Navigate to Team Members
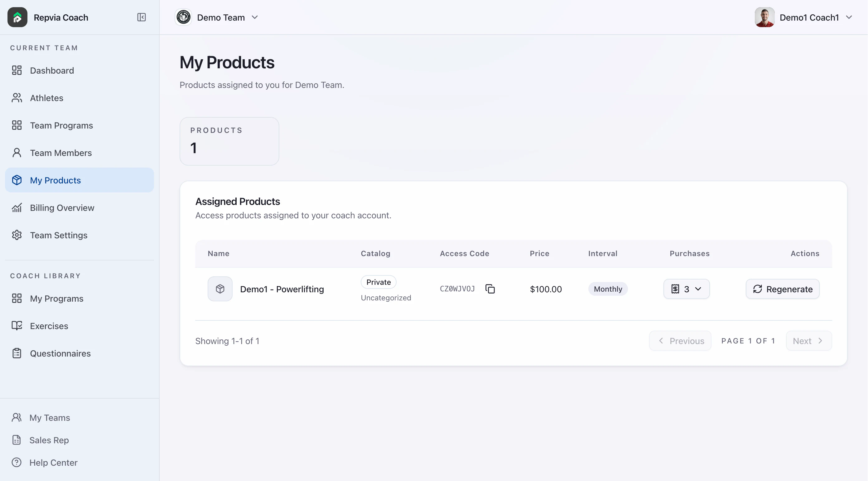 point(79,153)
